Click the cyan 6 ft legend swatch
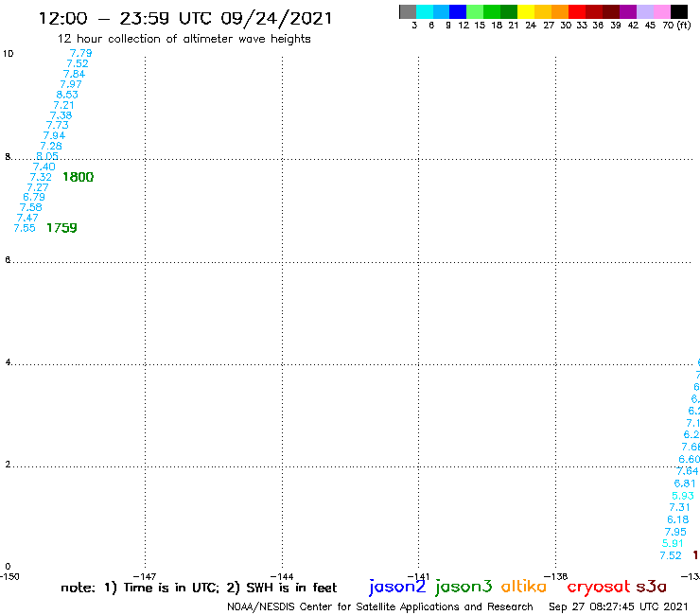This screenshot has width=700, height=615. tap(425, 11)
